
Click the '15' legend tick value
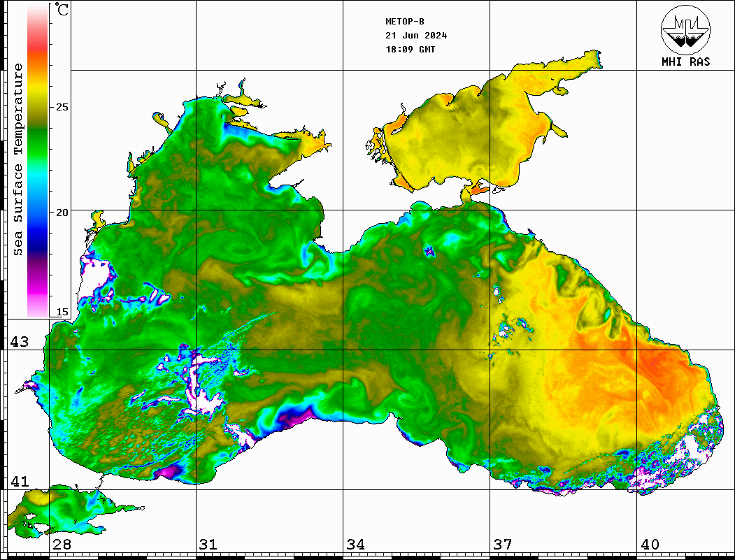coord(62,312)
